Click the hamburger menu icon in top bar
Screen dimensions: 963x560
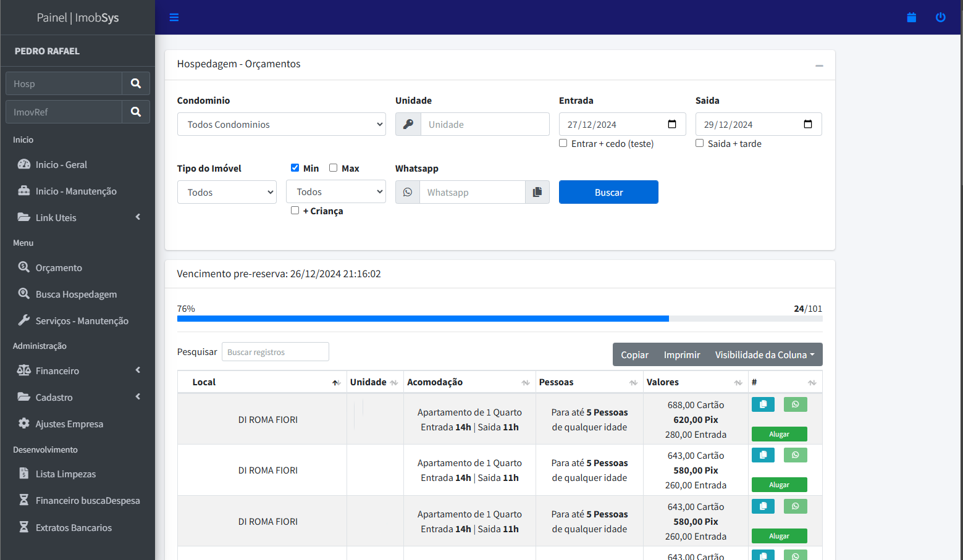pos(174,17)
